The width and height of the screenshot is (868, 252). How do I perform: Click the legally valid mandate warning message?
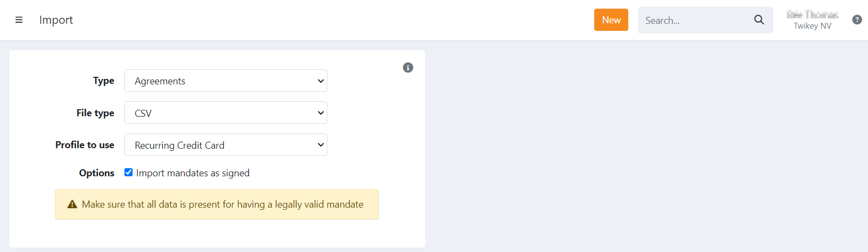tap(222, 204)
